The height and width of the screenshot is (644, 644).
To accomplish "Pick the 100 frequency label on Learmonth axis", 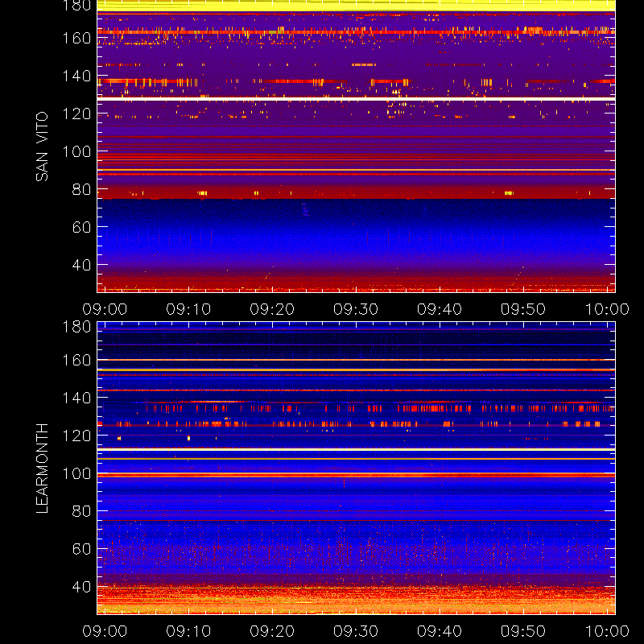I will 76,473.
